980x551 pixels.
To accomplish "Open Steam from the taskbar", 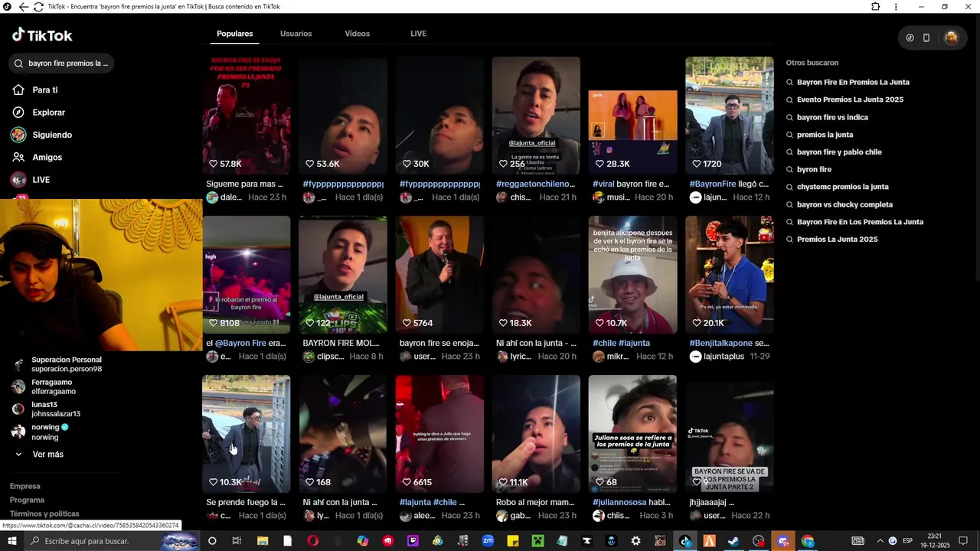I will tap(733, 541).
